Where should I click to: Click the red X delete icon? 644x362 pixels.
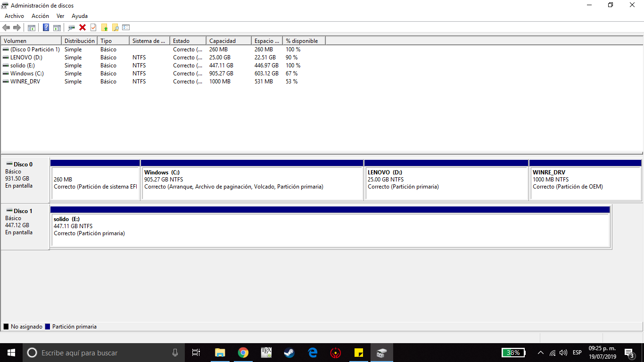83,27
